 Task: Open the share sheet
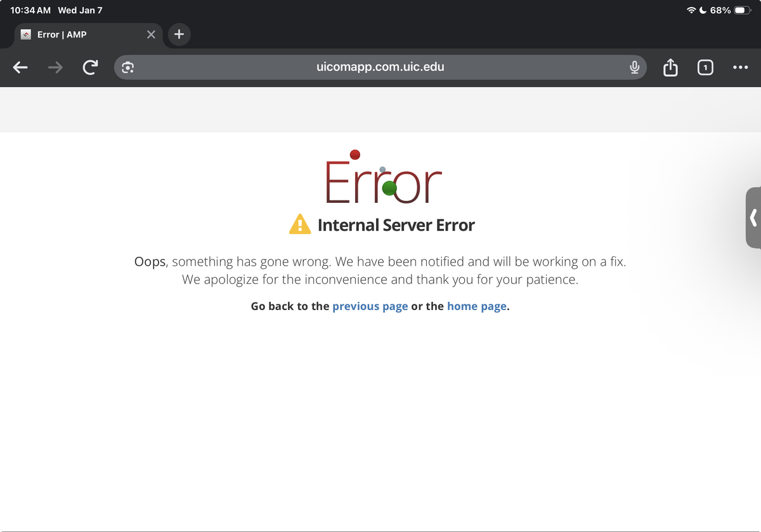[670, 67]
